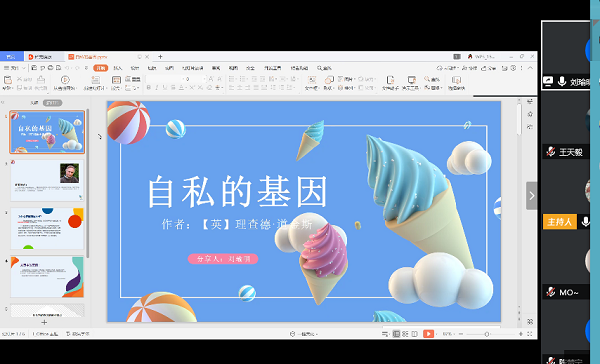Screen dimensions: 600x364
Task: Click the Paste clipboard icon in ribbon
Action: click(x=7, y=80)
